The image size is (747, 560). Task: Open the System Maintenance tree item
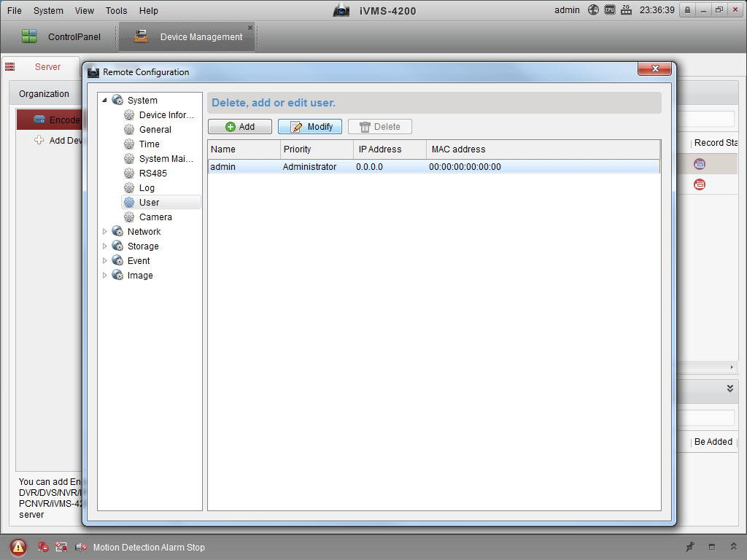coord(166,158)
